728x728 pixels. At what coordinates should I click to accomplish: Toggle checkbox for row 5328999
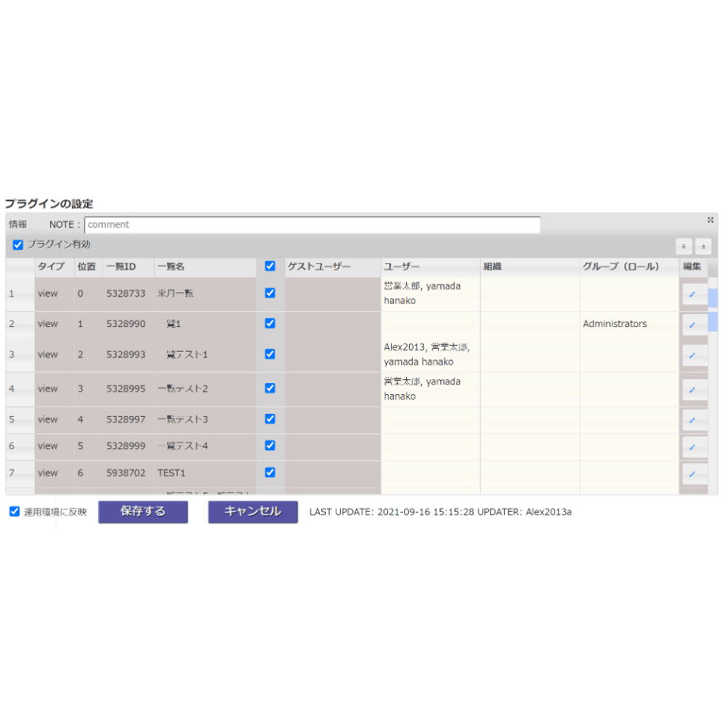click(270, 446)
